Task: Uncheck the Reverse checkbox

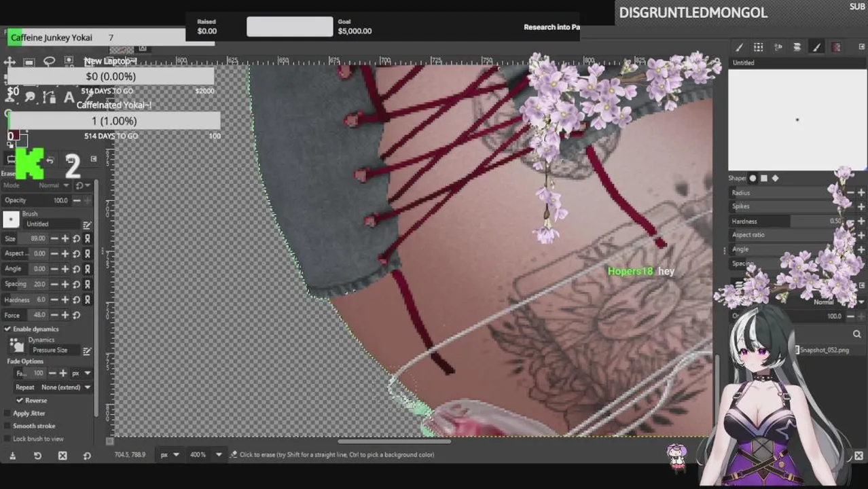Action: [20, 401]
